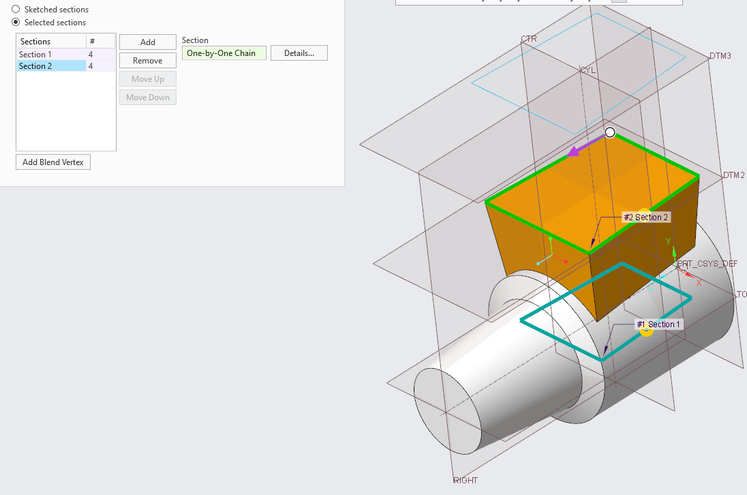
Task: Click the purple direction arrow on Section 2
Action: tap(580, 148)
